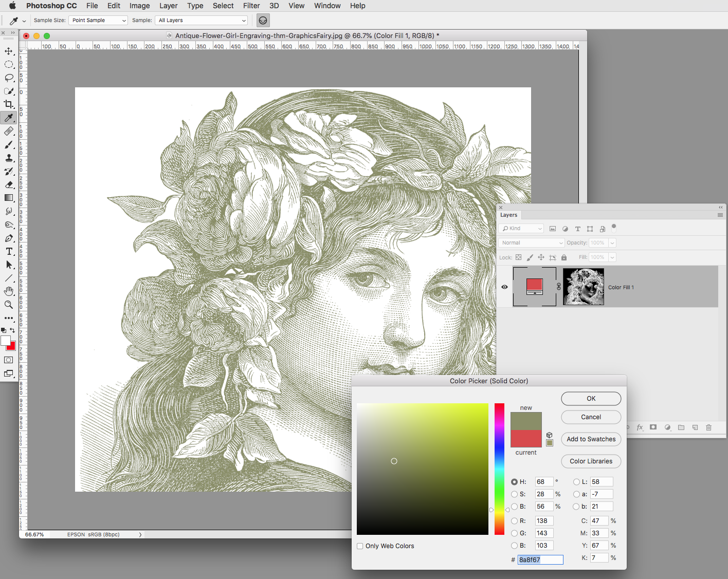Select the Brush tool
The height and width of the screenshot is (579, 728).
coord(9,145)
